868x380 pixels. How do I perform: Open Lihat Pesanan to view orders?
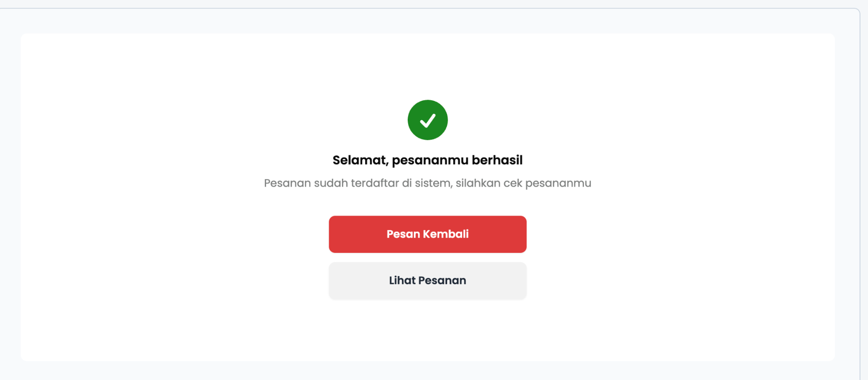point(427,280)
